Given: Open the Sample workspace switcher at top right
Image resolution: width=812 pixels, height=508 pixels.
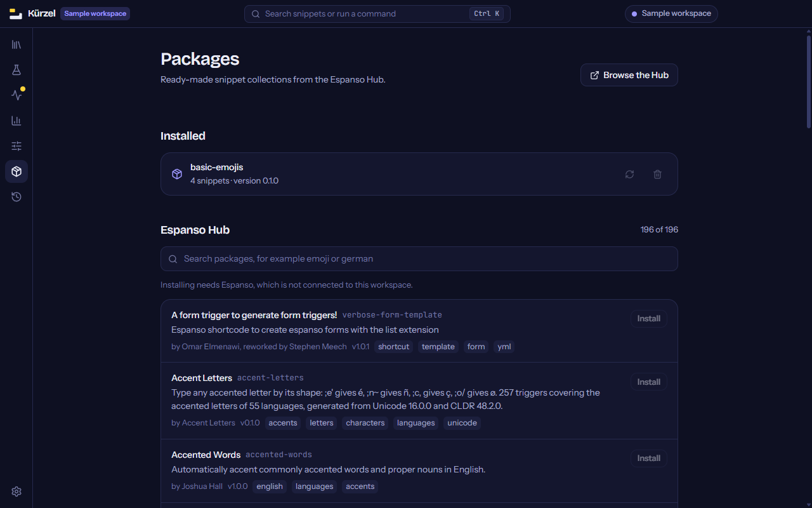Looking at the screenshot, I should tap(671, 13).
